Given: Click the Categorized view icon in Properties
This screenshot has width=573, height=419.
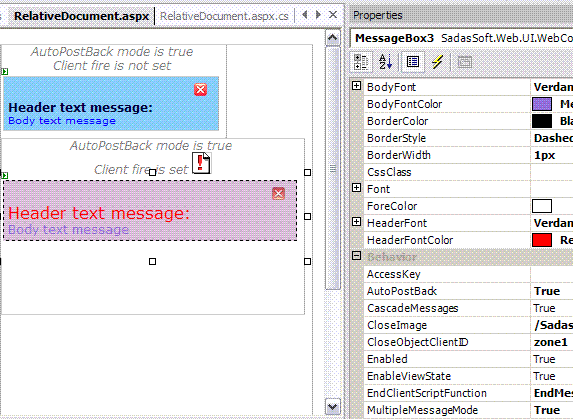Looking at the screenshot, I should tap(361, 62).
